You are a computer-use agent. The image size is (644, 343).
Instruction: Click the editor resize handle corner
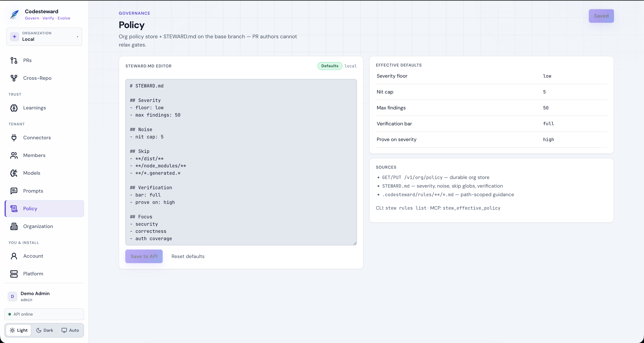click(355, 243)
